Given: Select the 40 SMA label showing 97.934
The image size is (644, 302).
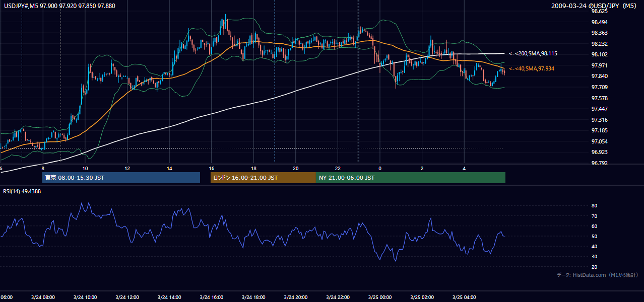Looking at the screenshot, I should coord(531,68).
